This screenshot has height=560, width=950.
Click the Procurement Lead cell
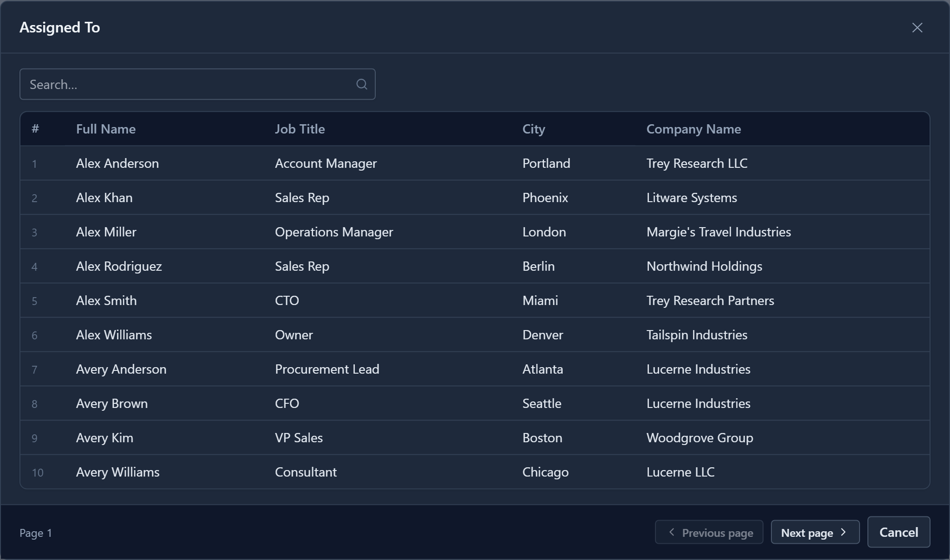coord(327,369)
